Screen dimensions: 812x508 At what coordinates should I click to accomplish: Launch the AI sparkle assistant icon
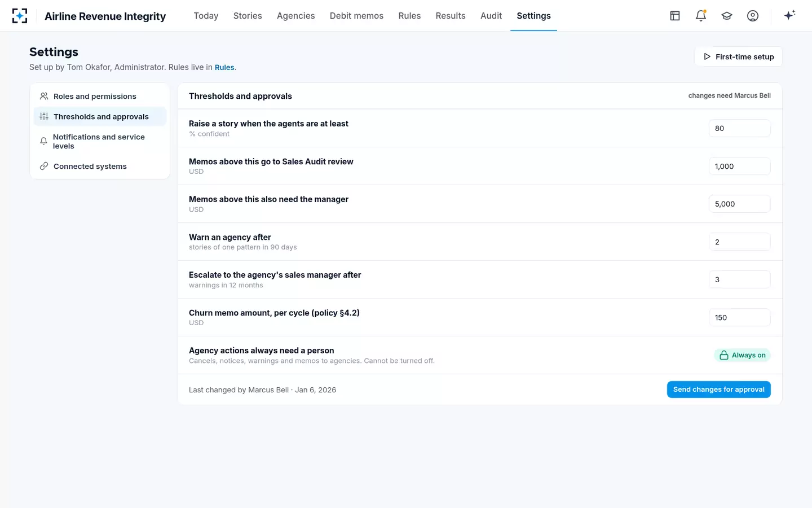click(789, 15)
